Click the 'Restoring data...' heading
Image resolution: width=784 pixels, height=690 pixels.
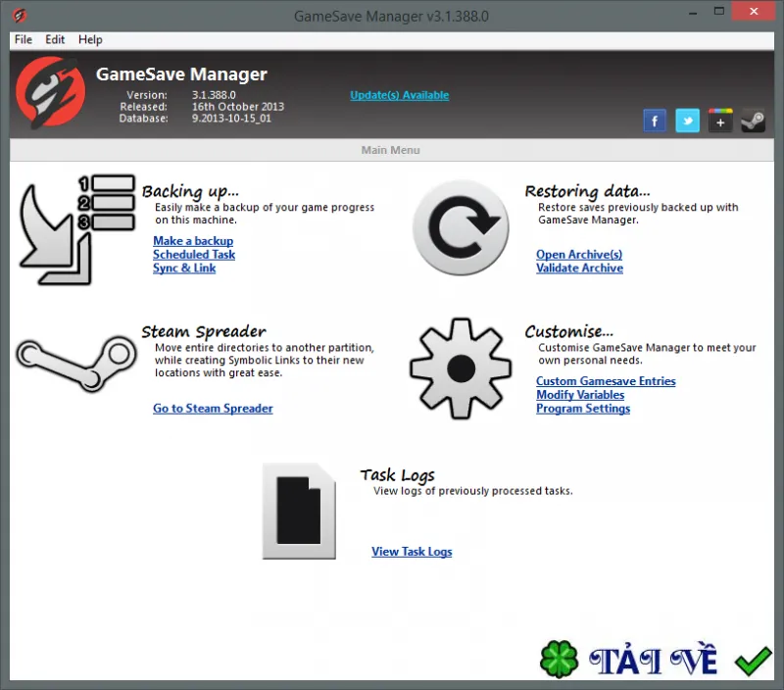pyautogui.click(x=587, y=191)
